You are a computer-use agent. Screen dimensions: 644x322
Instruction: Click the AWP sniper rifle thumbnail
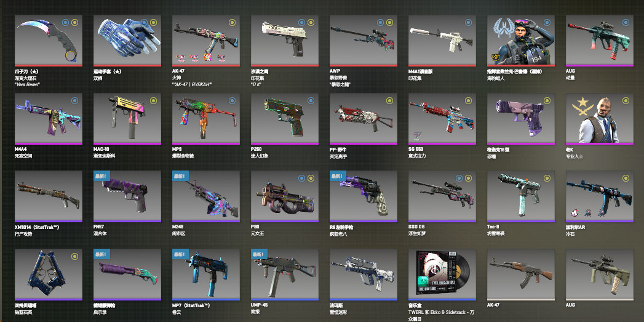point(364,41)
